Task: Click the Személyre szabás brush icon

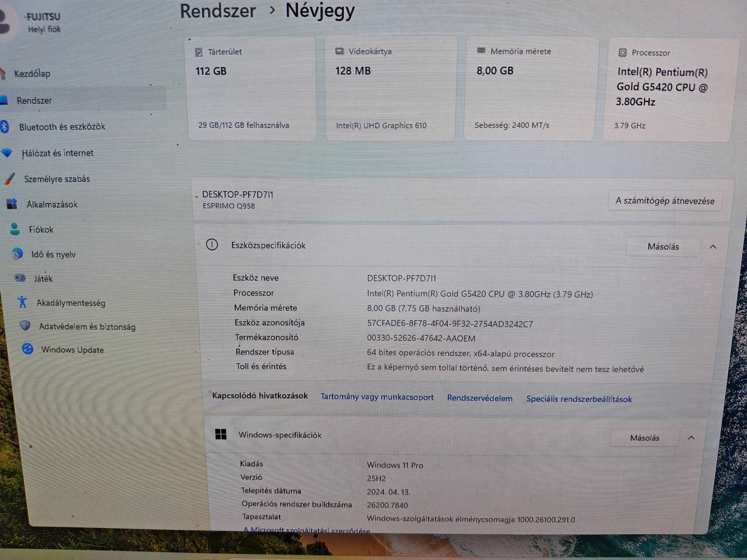Action: (10, 179)
